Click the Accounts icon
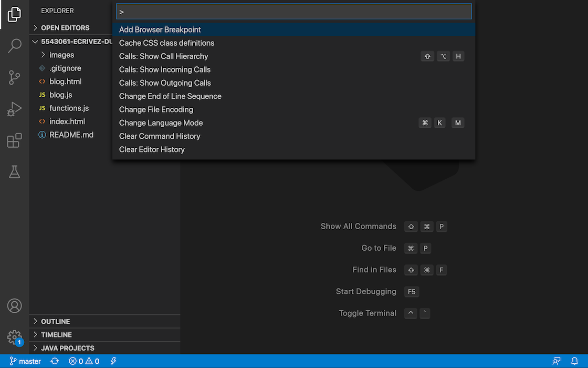This screenshot has width=588, height=368. [15, 305]
